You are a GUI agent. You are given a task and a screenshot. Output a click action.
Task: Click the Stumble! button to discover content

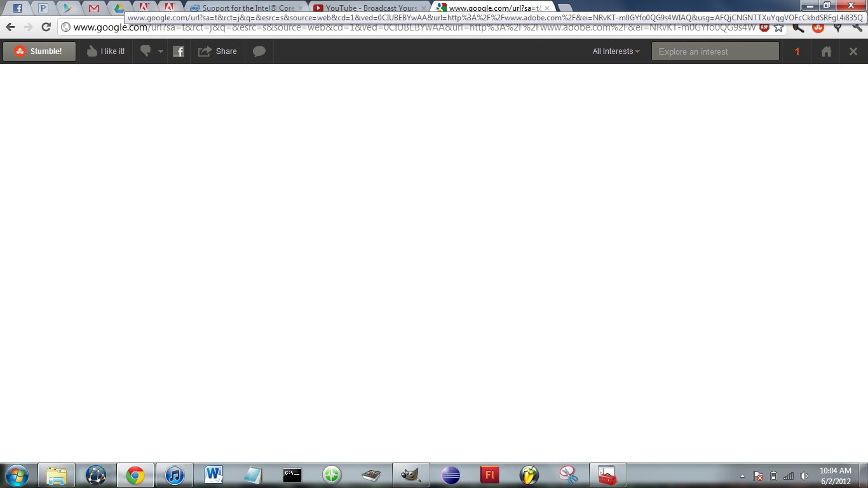pos(39,51)
